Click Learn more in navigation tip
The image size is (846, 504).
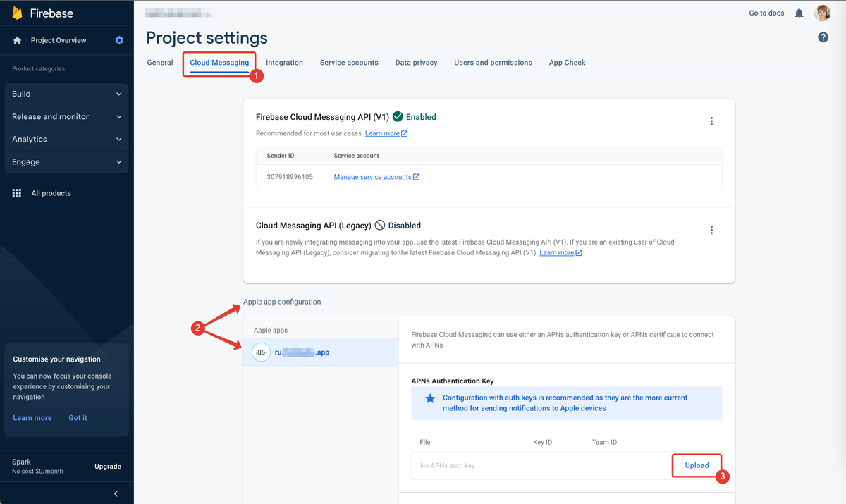click(x=32, y=418)
